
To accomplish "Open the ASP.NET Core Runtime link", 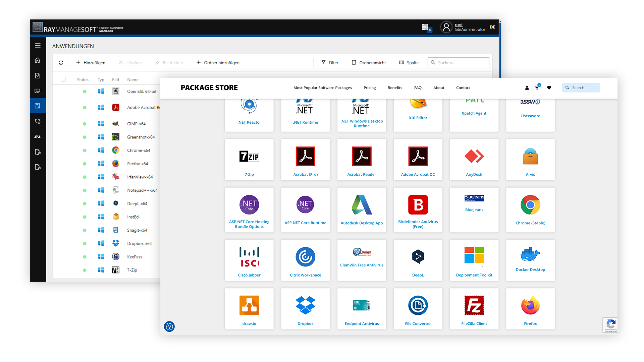I will point(306,223).
